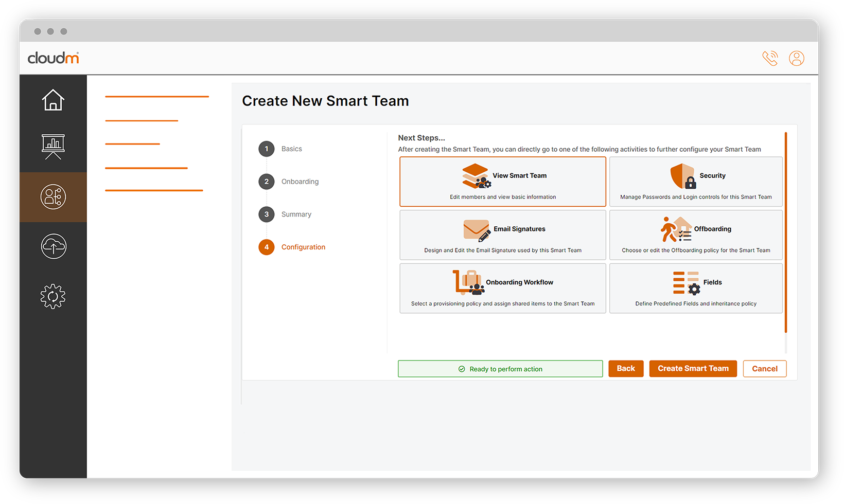Click 'Define Predefined Fields and inheritance policy' text

[x=696, y=304]
